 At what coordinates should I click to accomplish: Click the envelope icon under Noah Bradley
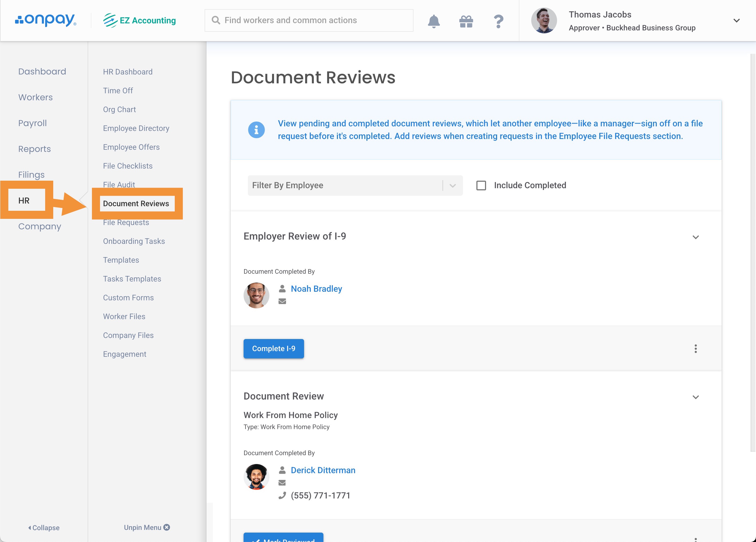282,301
